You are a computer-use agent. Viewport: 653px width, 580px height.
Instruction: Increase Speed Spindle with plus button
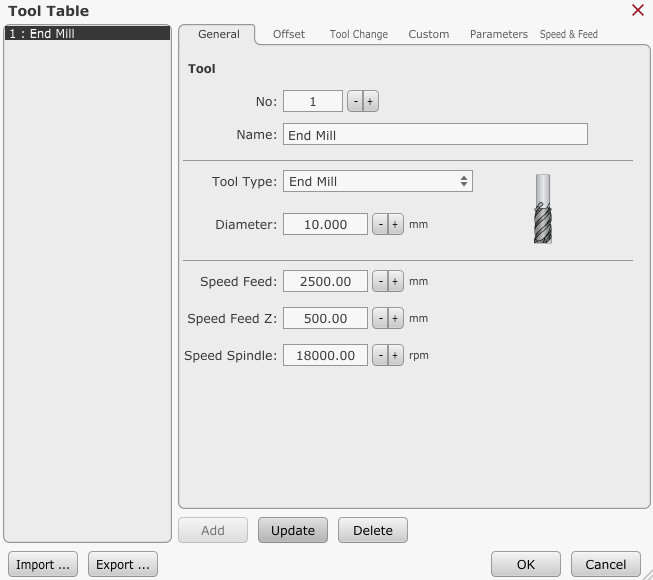coord(395,355)
